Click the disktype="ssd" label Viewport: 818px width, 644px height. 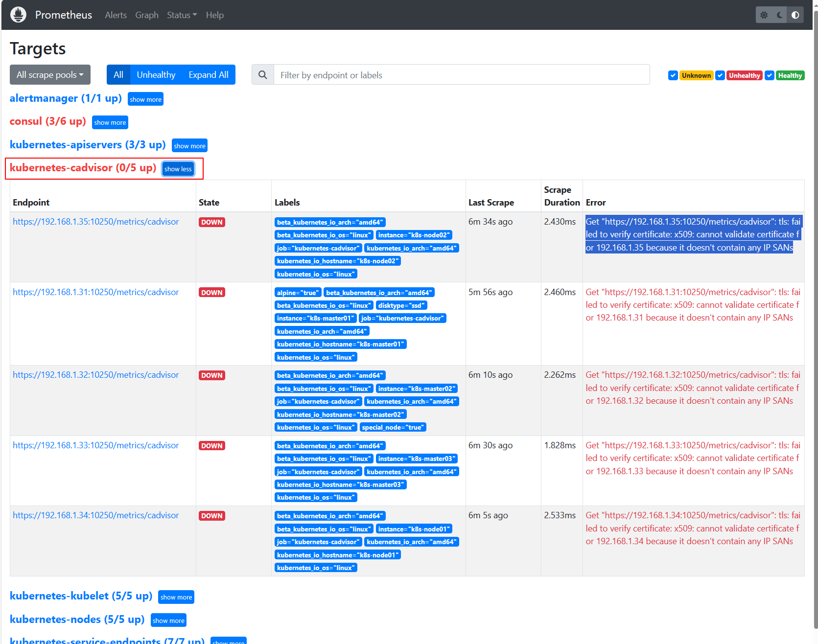(x=401, y=306)
